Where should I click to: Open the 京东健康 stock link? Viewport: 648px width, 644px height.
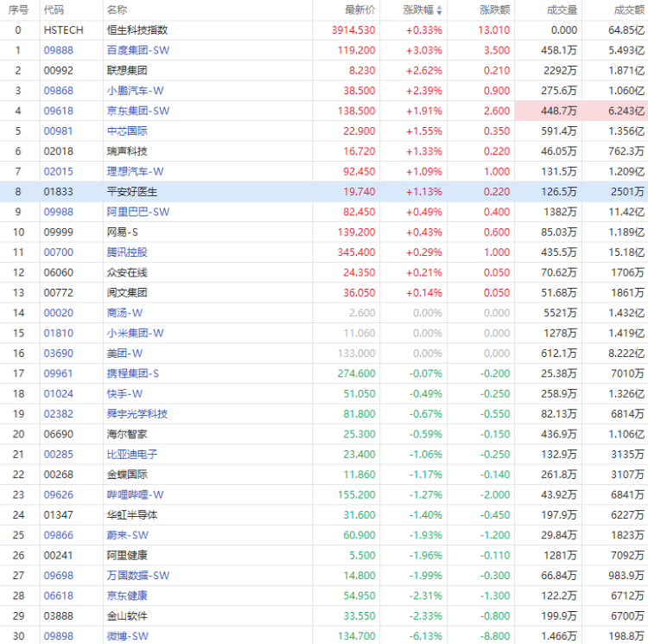coord(127,596)
